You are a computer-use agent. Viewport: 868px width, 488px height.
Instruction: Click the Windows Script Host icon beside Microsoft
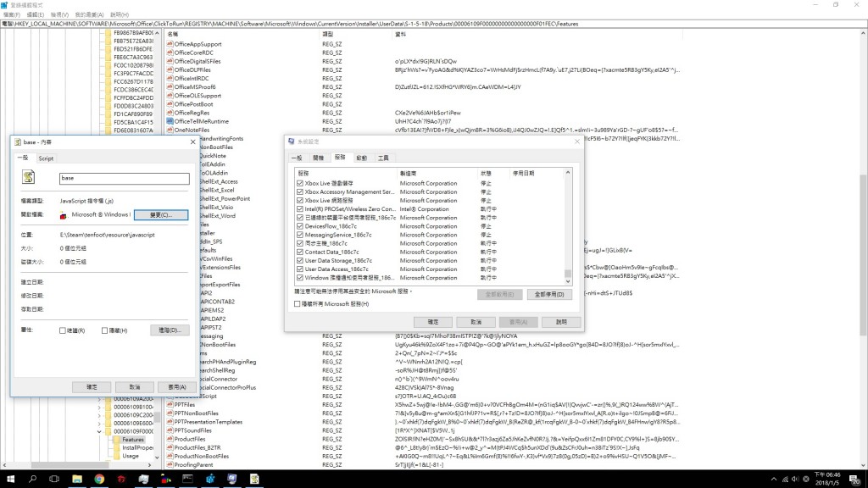[64, 214]
